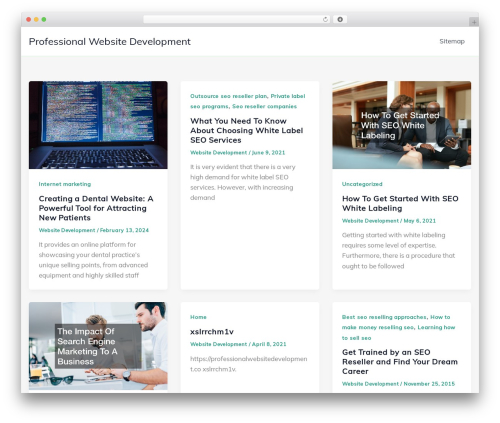Open the laptop code screen thumbnail
Image resolution: width=500 pixels, height=423 pixels.
[98, 125]
